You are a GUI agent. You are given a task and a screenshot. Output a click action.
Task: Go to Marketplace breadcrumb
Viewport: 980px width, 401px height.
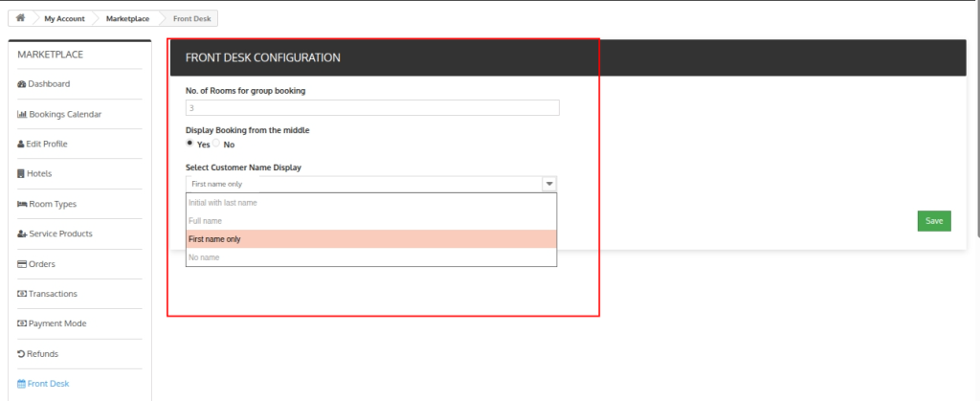127,19
